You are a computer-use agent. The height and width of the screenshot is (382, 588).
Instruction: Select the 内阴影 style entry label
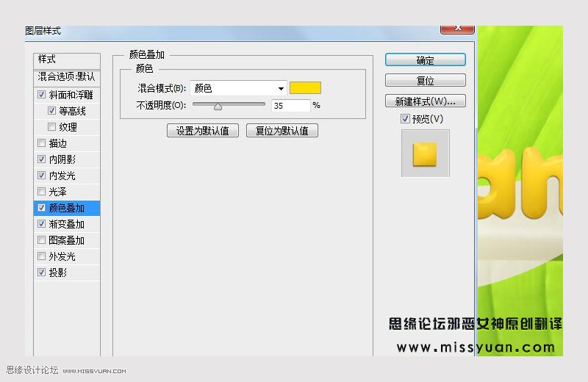pyautogui.click(x=62, y=159)
